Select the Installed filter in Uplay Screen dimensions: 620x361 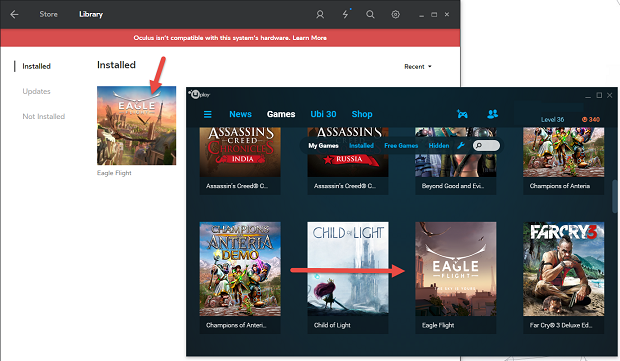click(x=361, y=146)
